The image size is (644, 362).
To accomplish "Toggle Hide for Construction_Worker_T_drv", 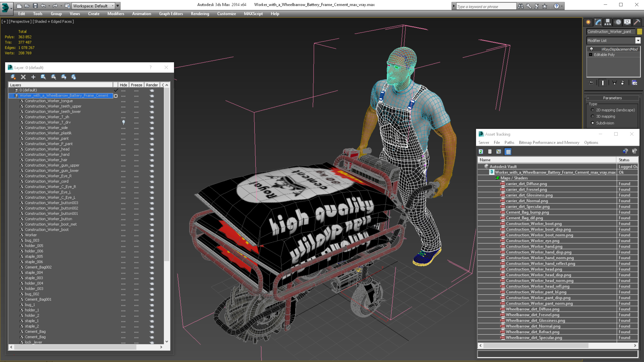I will click(123, 122).
